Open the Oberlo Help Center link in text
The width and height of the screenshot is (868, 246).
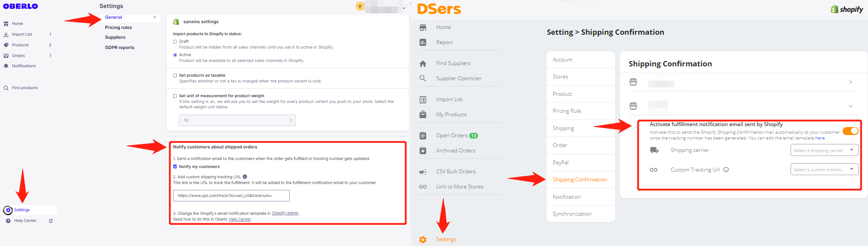click(x=240, y=219)
